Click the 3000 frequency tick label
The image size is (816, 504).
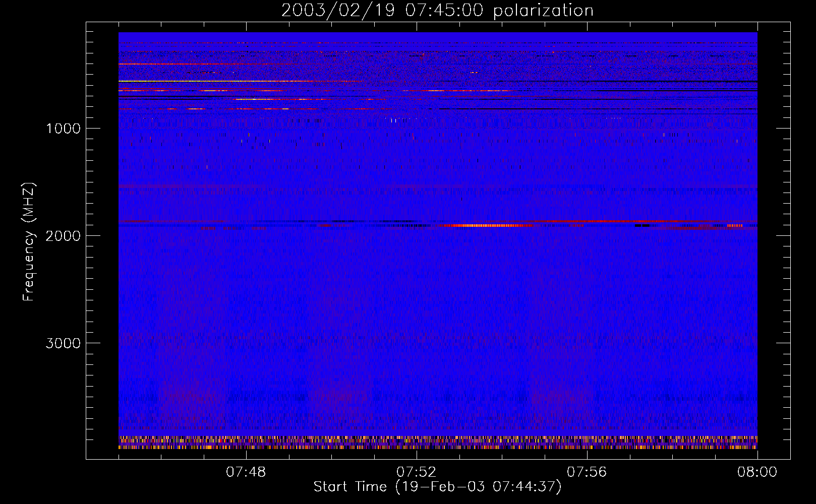point(63,343)
